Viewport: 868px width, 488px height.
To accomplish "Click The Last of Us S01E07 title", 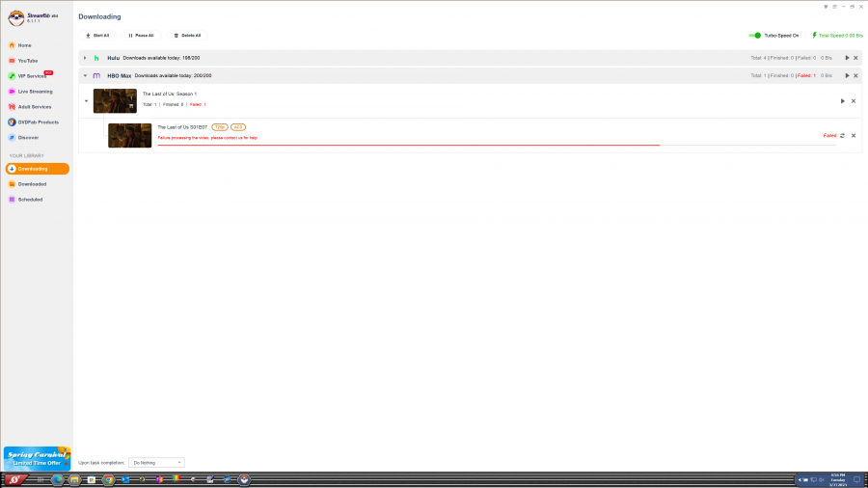I will click(182, 127).
